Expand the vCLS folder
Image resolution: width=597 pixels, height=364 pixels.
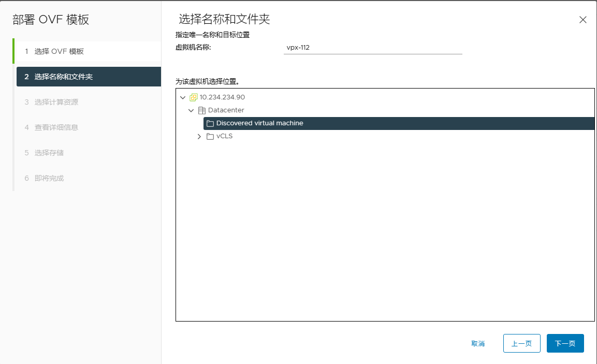(199, 136)
